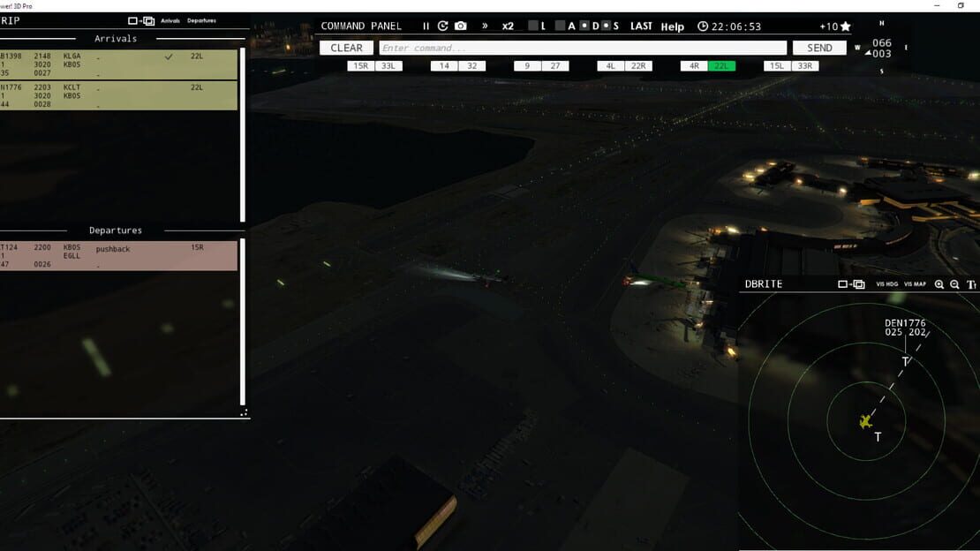Pause the simulation in Command Panel

click(x=426, y=26)
